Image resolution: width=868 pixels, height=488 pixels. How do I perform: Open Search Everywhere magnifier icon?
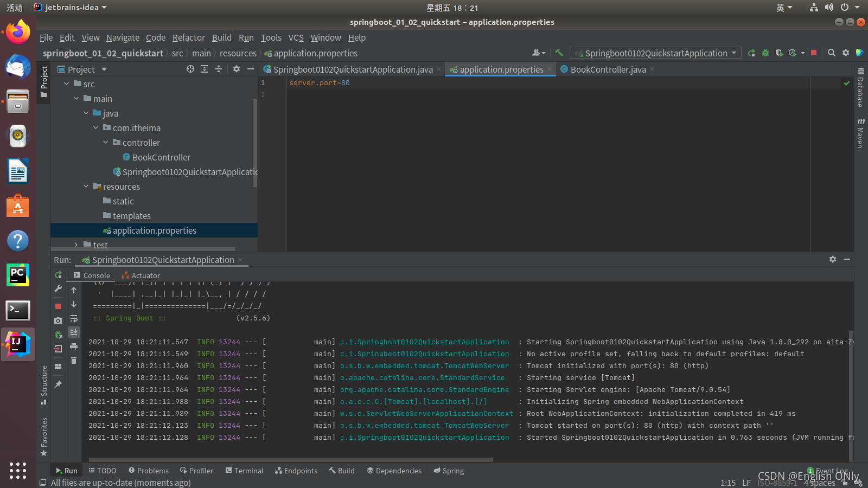[x=832, y=53]
